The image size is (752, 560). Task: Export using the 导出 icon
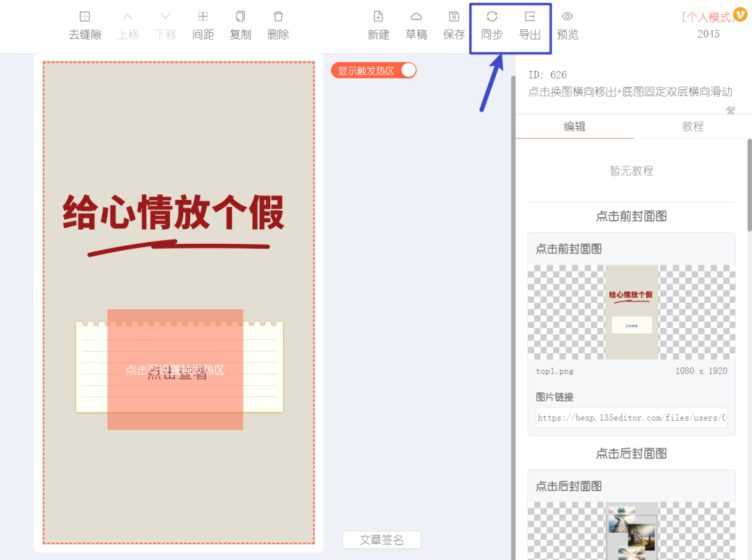click(x=530, y=17)
